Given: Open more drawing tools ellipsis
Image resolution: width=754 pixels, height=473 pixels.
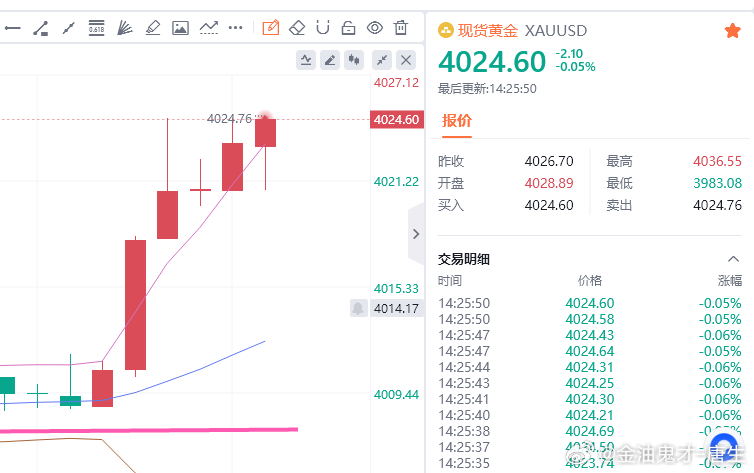Looking at the screenshot, I should click(x=236, y=28).
